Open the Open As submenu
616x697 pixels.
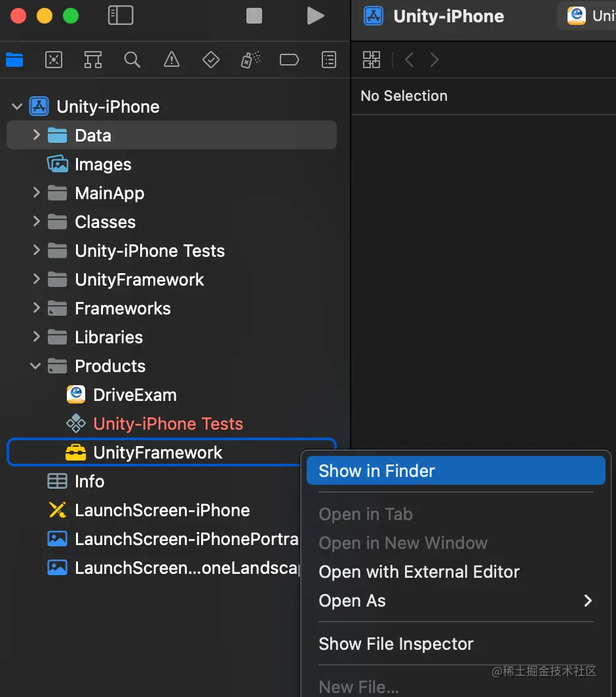(x=456, y=601)
